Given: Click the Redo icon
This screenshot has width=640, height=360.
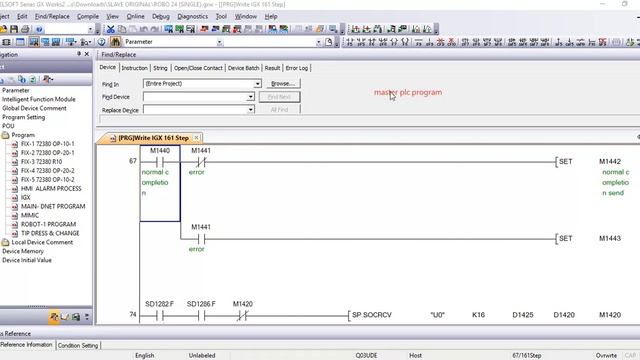Looking at the screenshot, I should click(155, 29).
